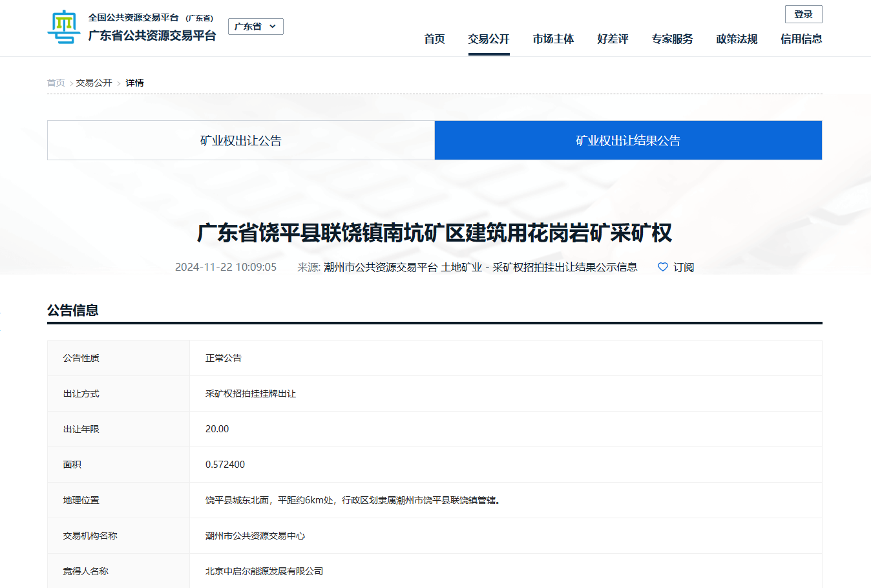Click the 竞得人名称 value 北京中启尔能源发展有限公司
The image size is (871, 588).
[264, 571]
